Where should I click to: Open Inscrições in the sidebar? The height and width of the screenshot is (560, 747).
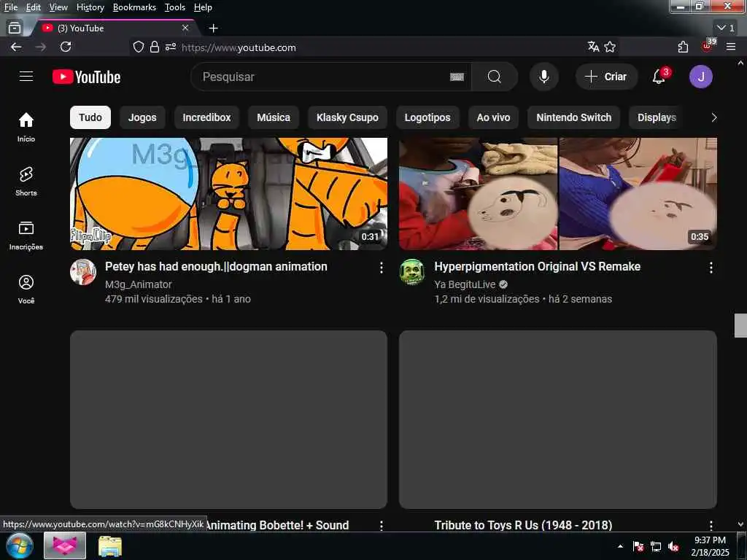(x=26, y=236)
